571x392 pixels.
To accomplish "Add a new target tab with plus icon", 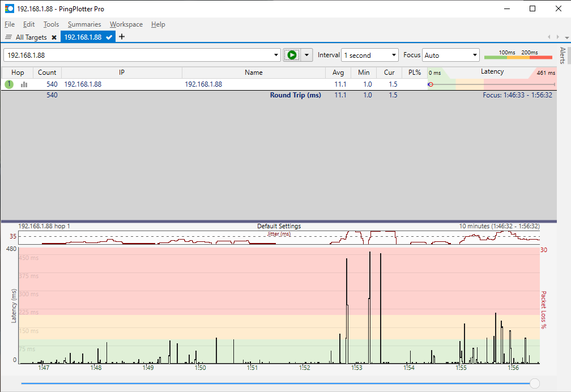I will click(122, 37).
